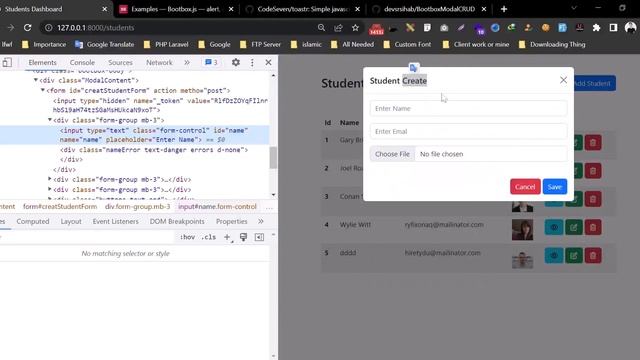This screenshot has height=360, width=640.
Task: View details of Wylie Witt
Action: pyautogui.click(x=554, y=227)
